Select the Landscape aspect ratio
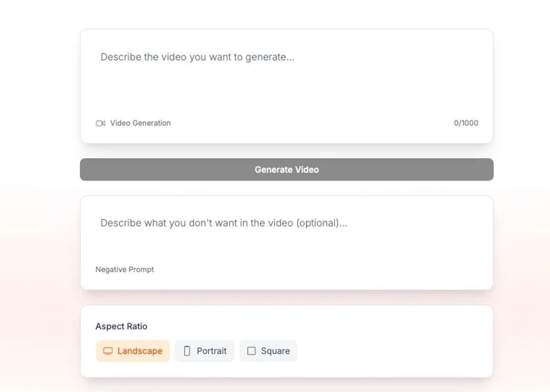The width and height of the screenshot is (550, 392). (x=132, y=351)
